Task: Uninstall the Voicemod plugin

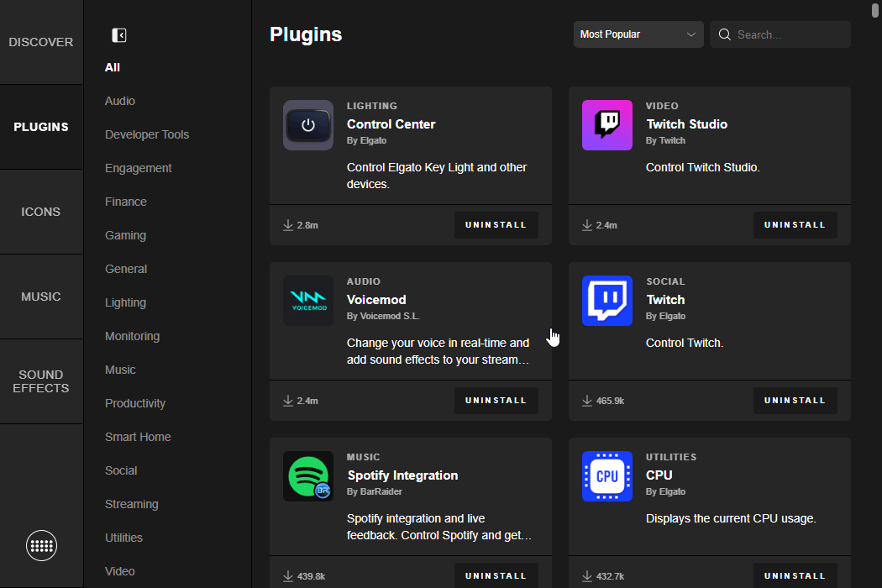Action: tap(496, 401)
